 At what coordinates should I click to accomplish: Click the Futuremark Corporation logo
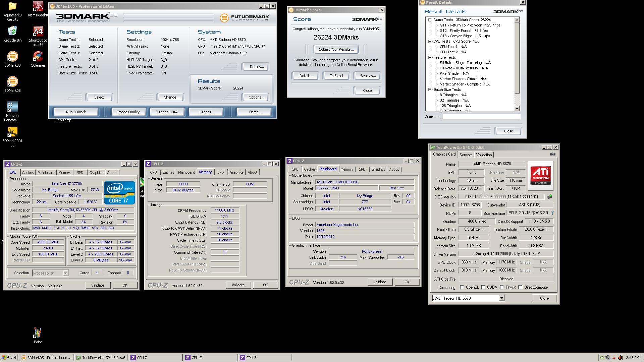pyautogui.click(x=245, y=18)
